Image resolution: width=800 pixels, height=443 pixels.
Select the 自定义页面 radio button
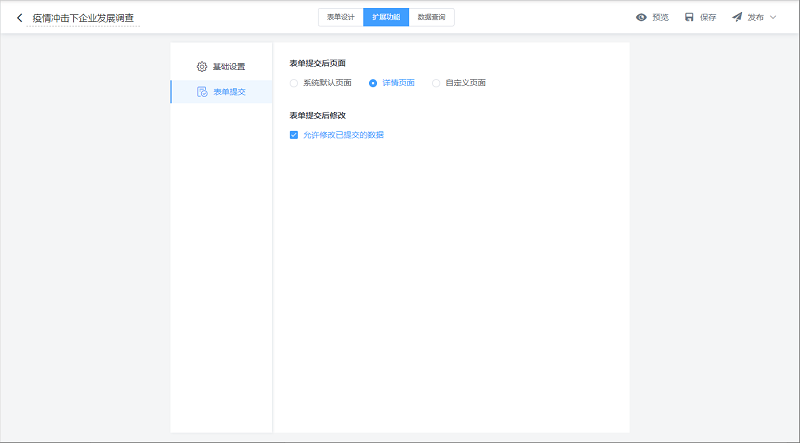coord(436,83)
